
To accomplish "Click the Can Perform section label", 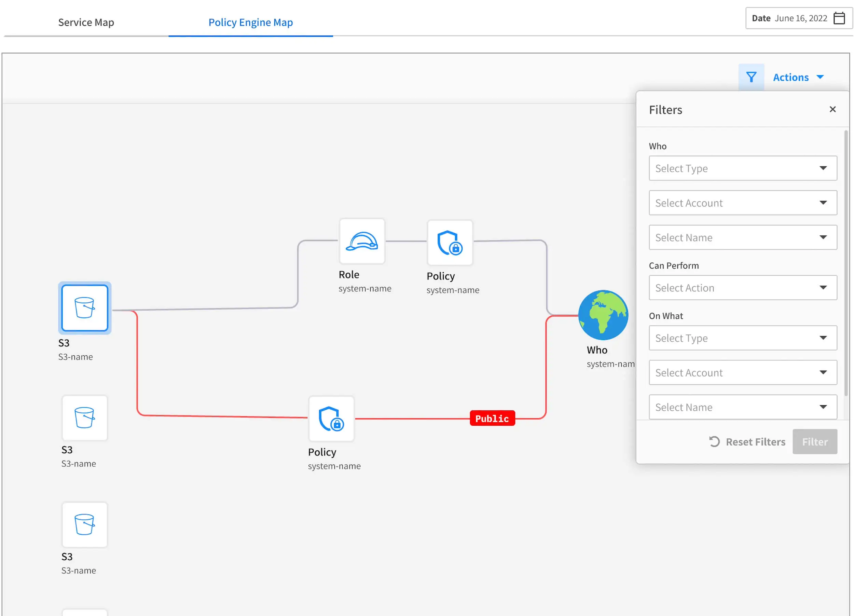I will 674,265.
